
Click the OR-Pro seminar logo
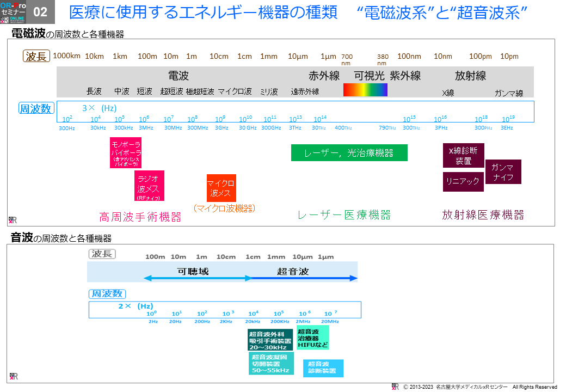pyautogui.click(x=13, y=12)
